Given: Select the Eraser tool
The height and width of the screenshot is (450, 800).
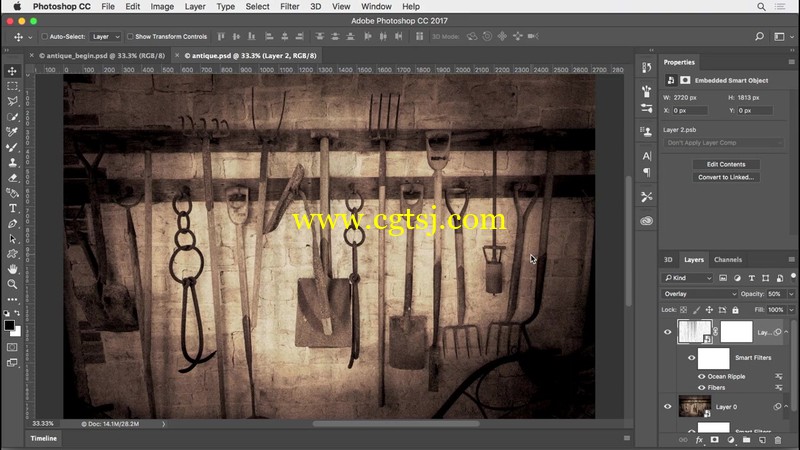Looking at the screenshot, I should coord(12,178).
